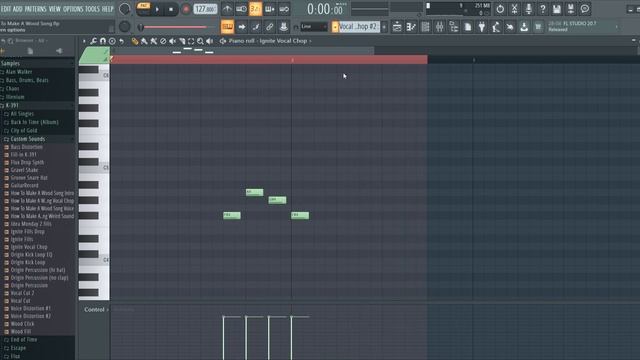Click the render export icon
Image resolution: width=640 pixels, height=360 pixels.
pos(571,9)
